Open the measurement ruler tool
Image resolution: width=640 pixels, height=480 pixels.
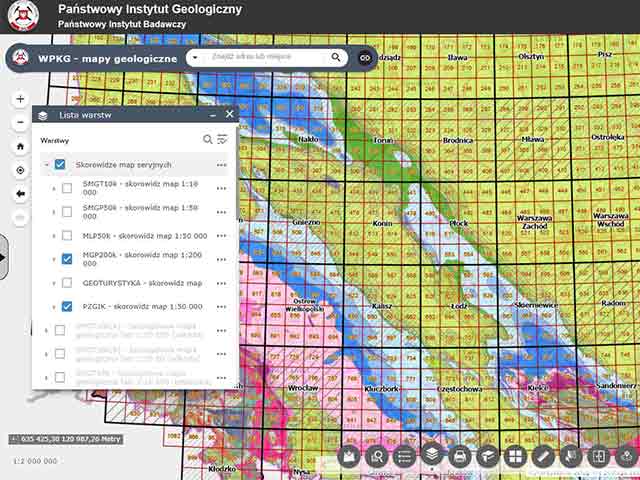coord(543,456)
